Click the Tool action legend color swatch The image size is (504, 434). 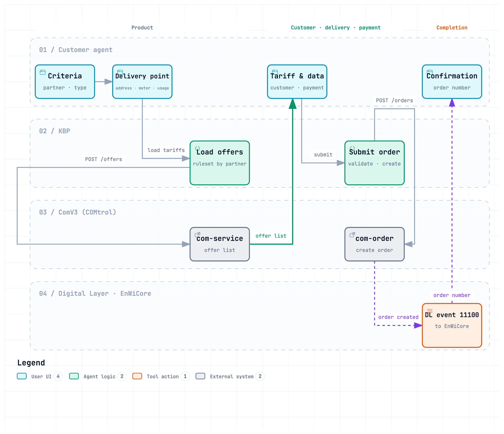[137, 376]
